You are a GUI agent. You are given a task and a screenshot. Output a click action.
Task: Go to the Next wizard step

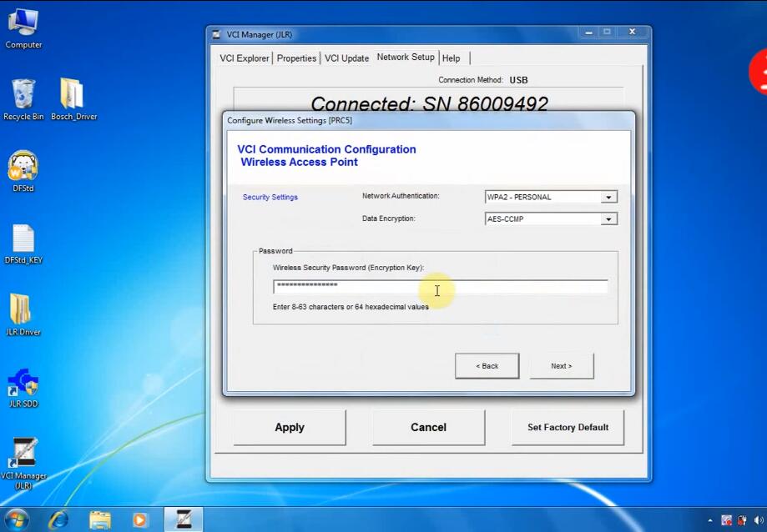(562, 366)
